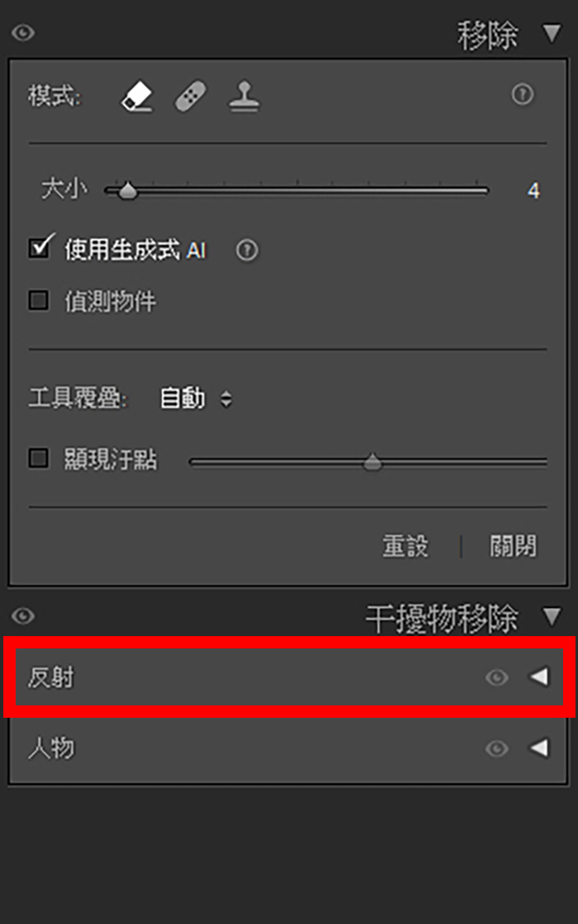The image size is (578, 924).
Task: Click the 關閉 button
Action: (513, 546)
